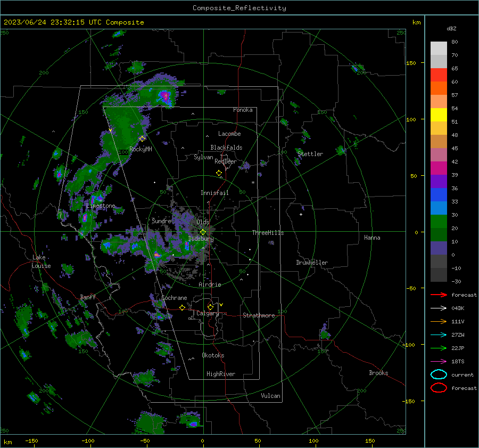The width and height of the screenshot is (479, 448).
Task: Click the Brooks label
Action: [378, 373]
